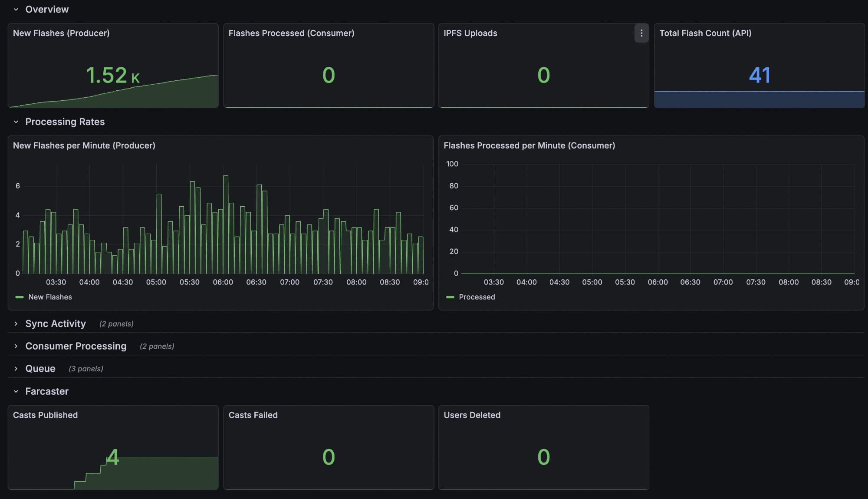Collapse the Farcaster section chevron

16,391
